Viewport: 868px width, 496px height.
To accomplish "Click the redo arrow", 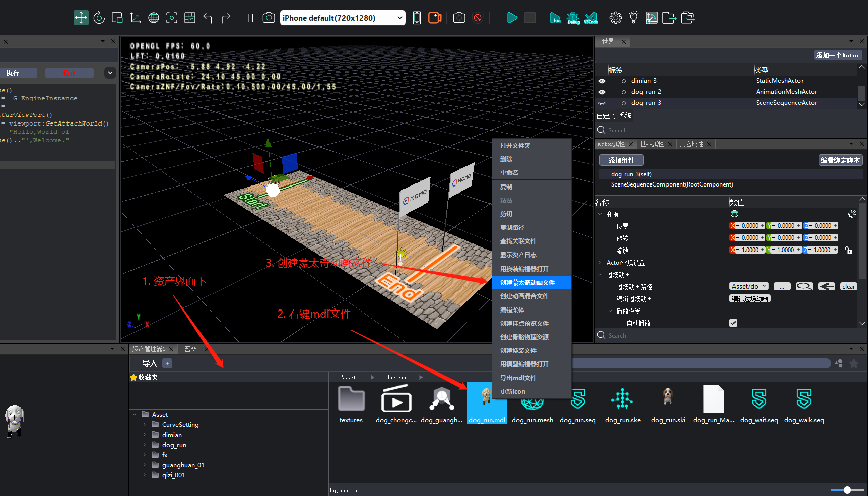I will pyautogui.click(x=226, y=18).
